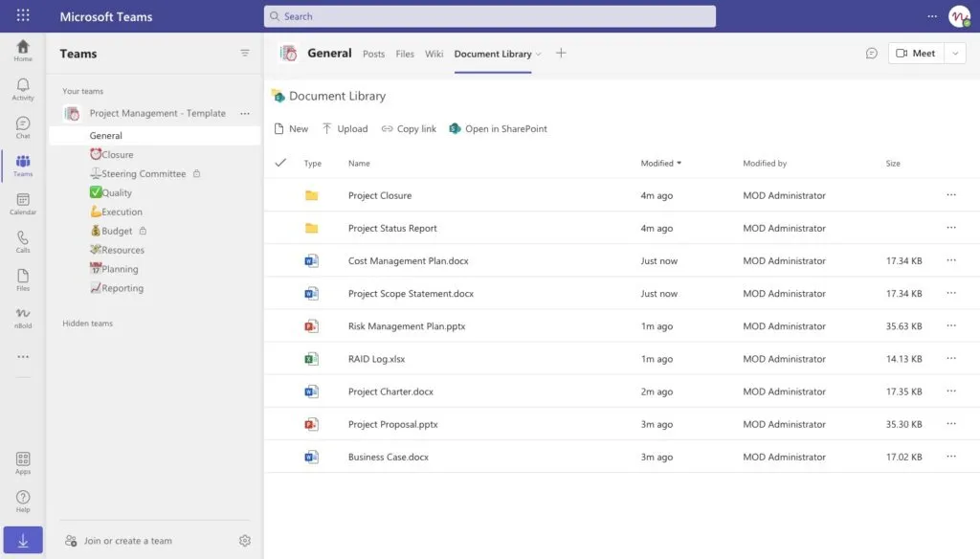Click in the Search box
980x559 pixels.
pos(490,16)
